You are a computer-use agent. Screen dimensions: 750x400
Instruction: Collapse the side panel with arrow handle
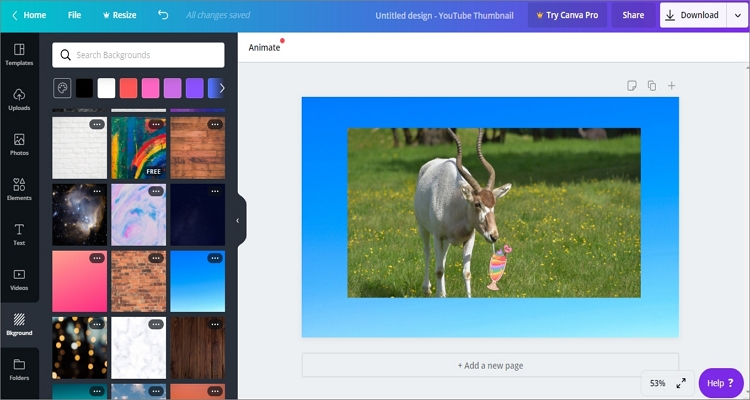238,221
